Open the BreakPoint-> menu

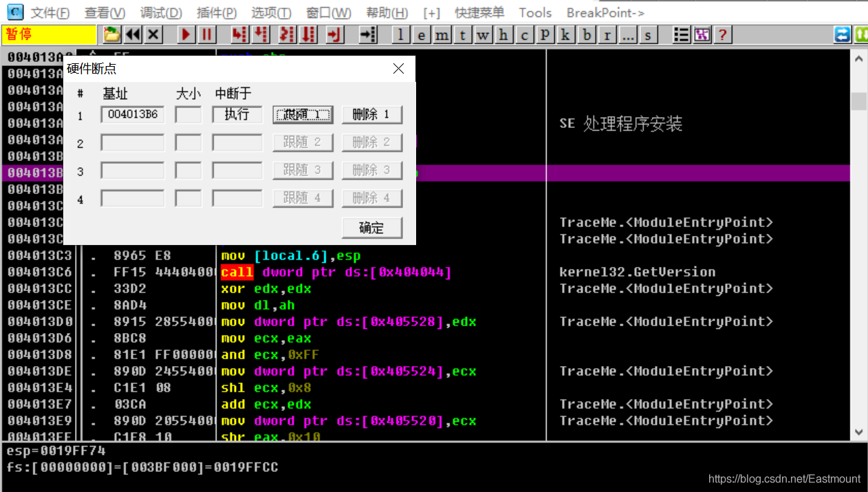606,12
